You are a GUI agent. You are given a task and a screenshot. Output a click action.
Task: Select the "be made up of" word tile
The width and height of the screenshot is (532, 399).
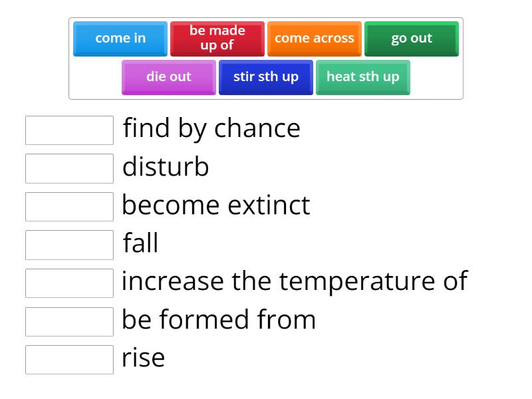pyautogui.click(x=217, y=38)
